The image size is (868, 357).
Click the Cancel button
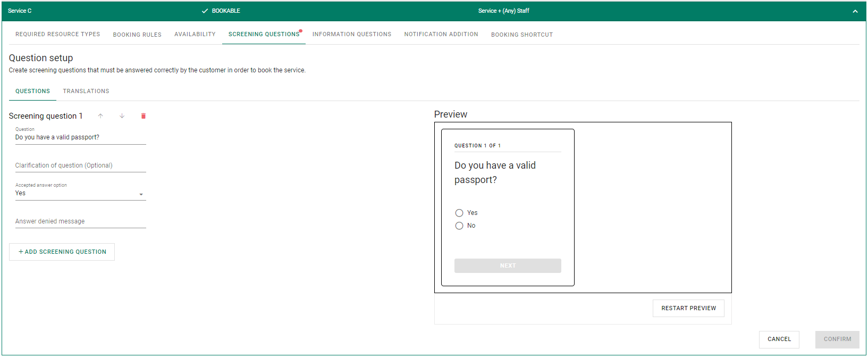click(x=779, y=339)
